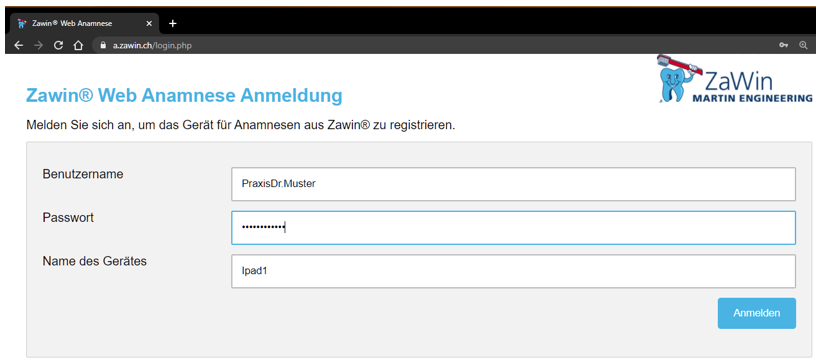The height and width of the screenshot is (363, 820).
Task: Open a new tab with plus icon
Action: [x=173, y=24]
